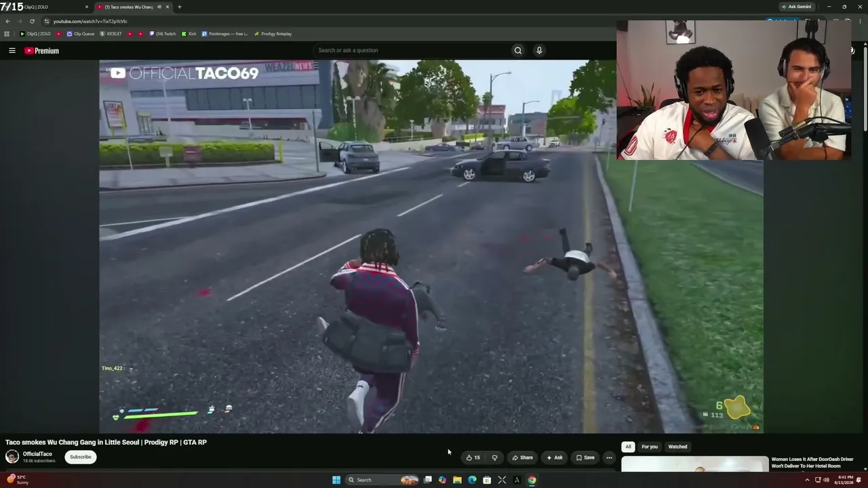Click the YouTube search magnifier button
Viewport: 868px width, 488px height.
518,50
